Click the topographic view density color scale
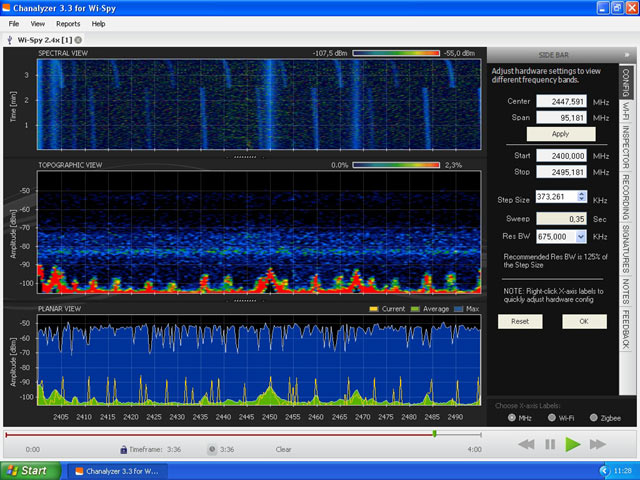Screen dimensions: 640x480 tap(396, 165)
